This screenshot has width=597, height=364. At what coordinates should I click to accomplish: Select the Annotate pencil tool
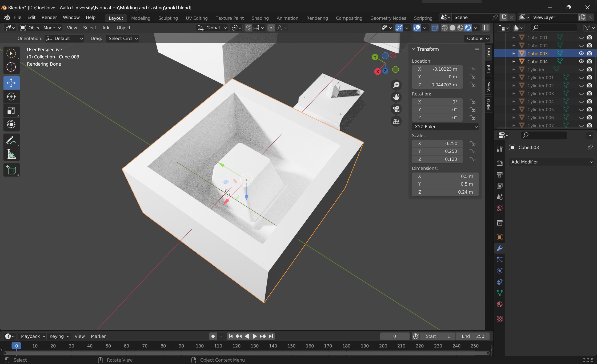coord(11,140)
